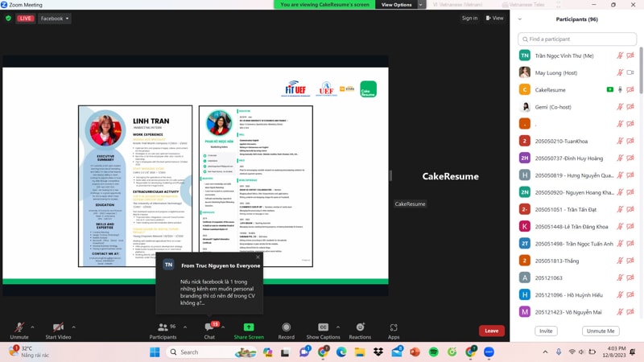Viewport: 644px width, 362px height.
Task: Open the Chat panel icon
Action: [209, 327]
